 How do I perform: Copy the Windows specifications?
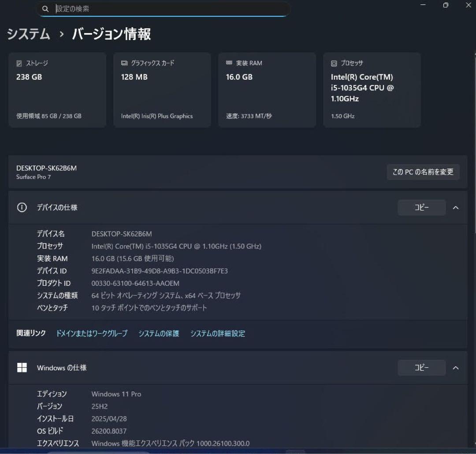tap(421, 368)
